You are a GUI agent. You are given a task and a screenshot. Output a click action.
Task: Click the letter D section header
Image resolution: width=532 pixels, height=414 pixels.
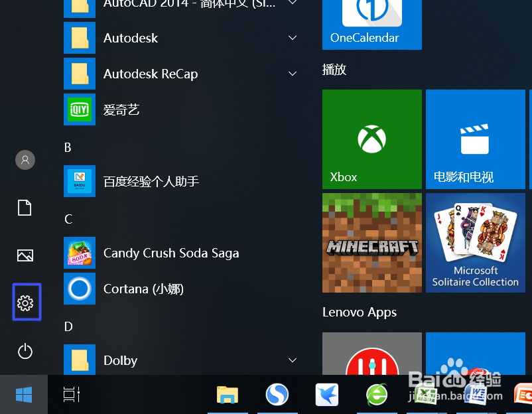click(68, 326)
